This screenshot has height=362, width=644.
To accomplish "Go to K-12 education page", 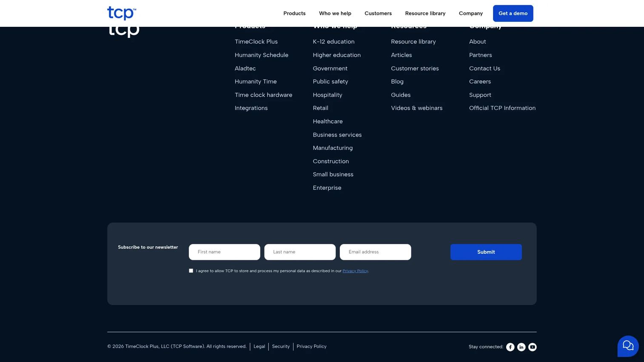I will point(333,42).
